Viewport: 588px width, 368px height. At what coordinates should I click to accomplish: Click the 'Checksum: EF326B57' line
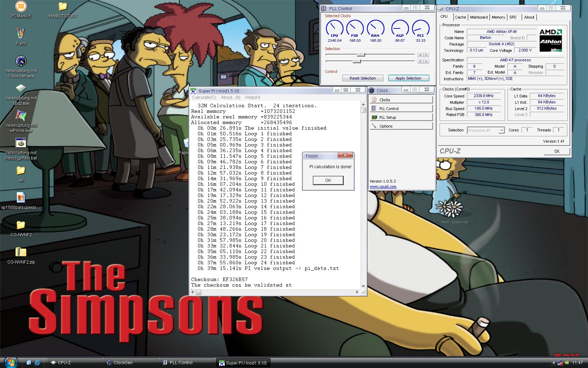pyautogui.click(x=219, y=279)
